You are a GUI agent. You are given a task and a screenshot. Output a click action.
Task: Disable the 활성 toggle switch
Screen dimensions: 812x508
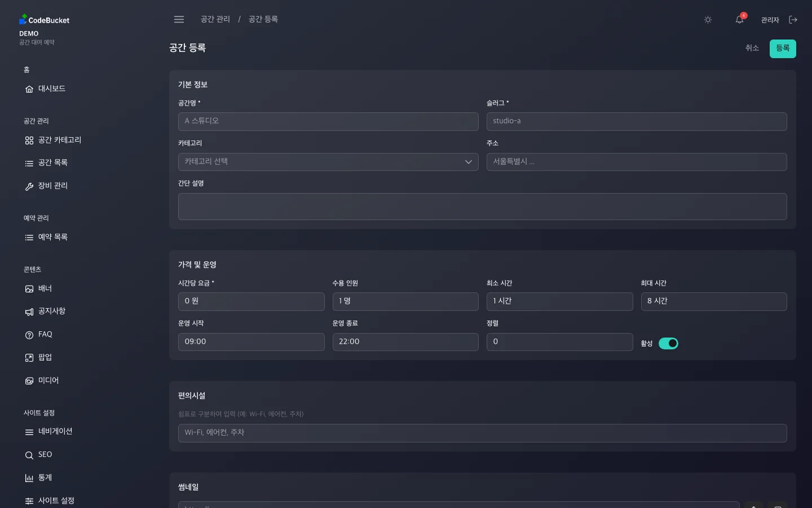tap(668, 343)
